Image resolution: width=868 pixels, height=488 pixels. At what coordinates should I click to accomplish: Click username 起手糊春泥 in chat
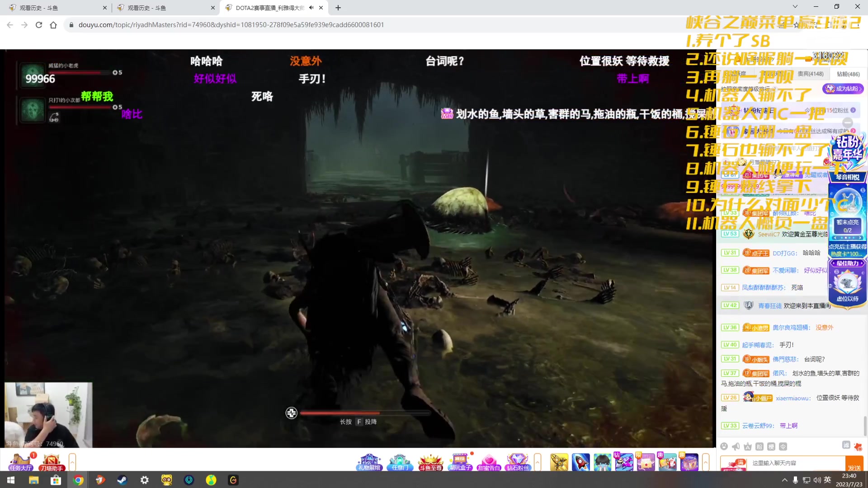[x=758, y=345]
